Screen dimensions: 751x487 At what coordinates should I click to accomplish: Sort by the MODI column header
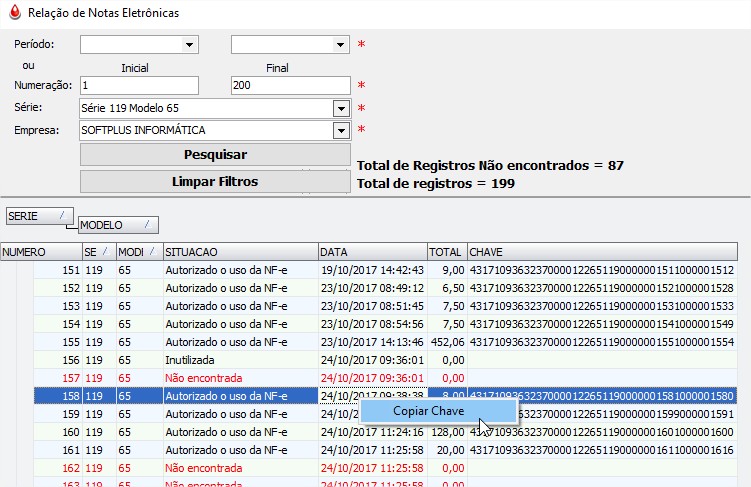coord(139,252)
